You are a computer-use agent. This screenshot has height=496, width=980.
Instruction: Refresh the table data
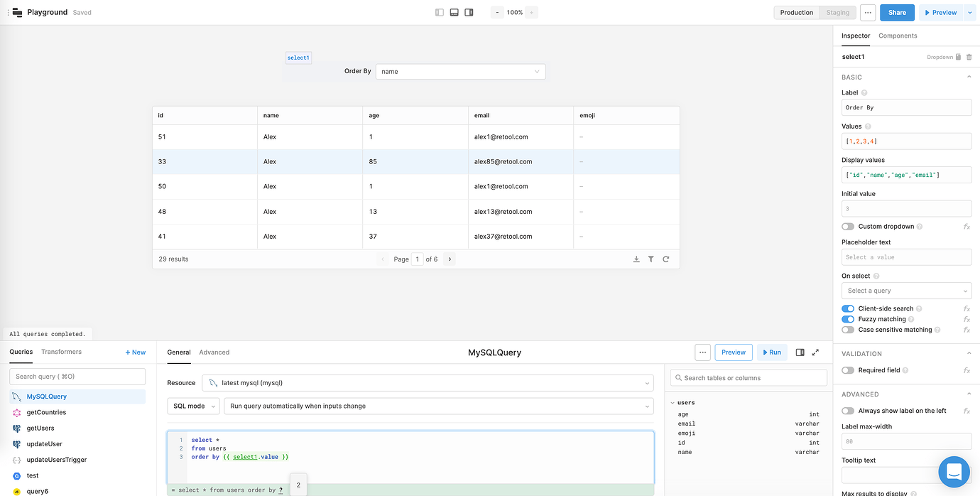666,259
